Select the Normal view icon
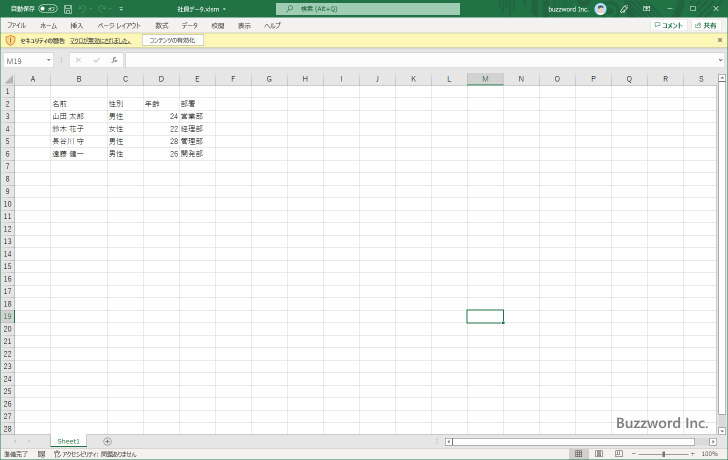 point(580,454)
